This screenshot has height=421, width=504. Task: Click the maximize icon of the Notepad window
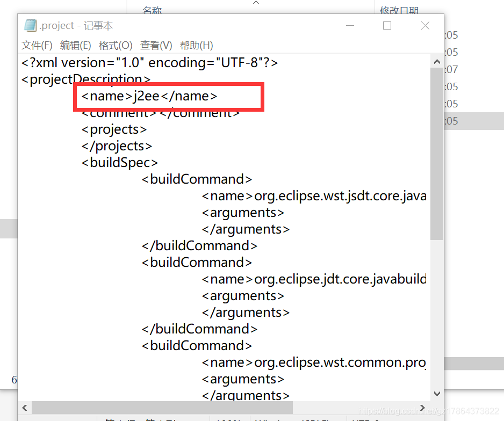(387, 25)
